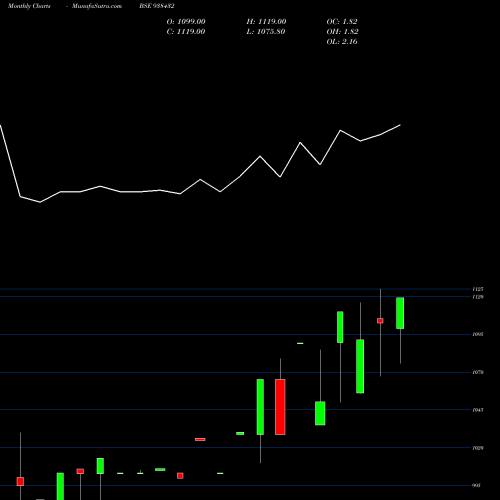Select the close value 'C: 1119.00'
The width and height of the screenshot is (500, 500).
(186, 32)
